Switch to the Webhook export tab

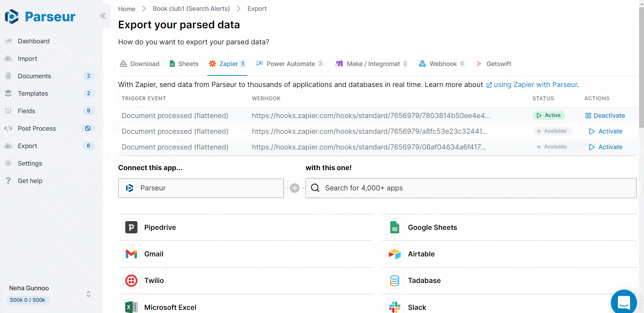tap(442, 64)
